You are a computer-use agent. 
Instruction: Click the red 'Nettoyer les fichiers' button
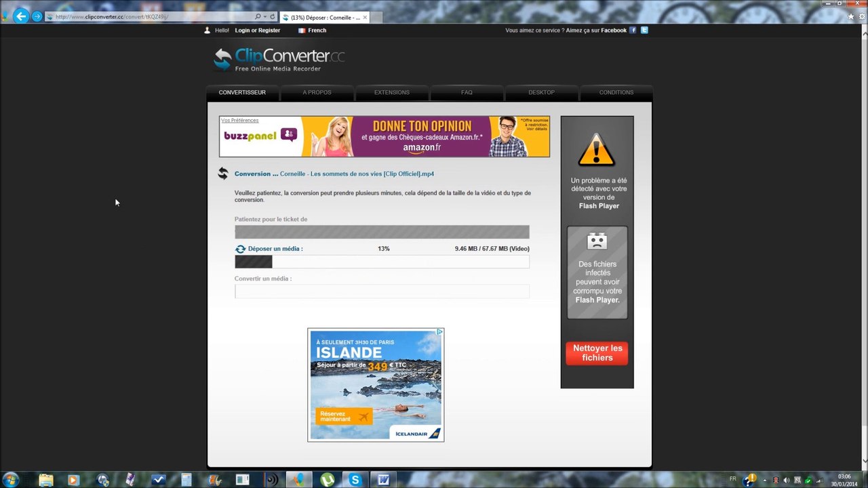pyautogui.click(x=597, y=353)
